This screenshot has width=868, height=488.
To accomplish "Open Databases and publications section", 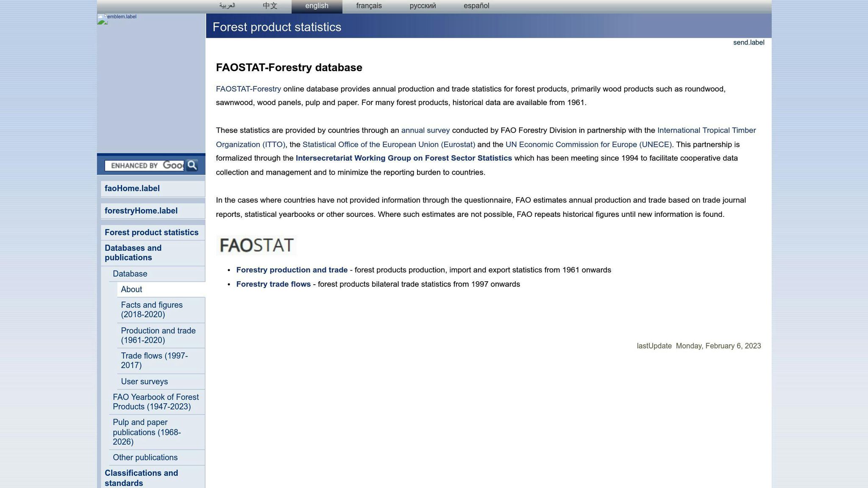I will tap(153, 253).
